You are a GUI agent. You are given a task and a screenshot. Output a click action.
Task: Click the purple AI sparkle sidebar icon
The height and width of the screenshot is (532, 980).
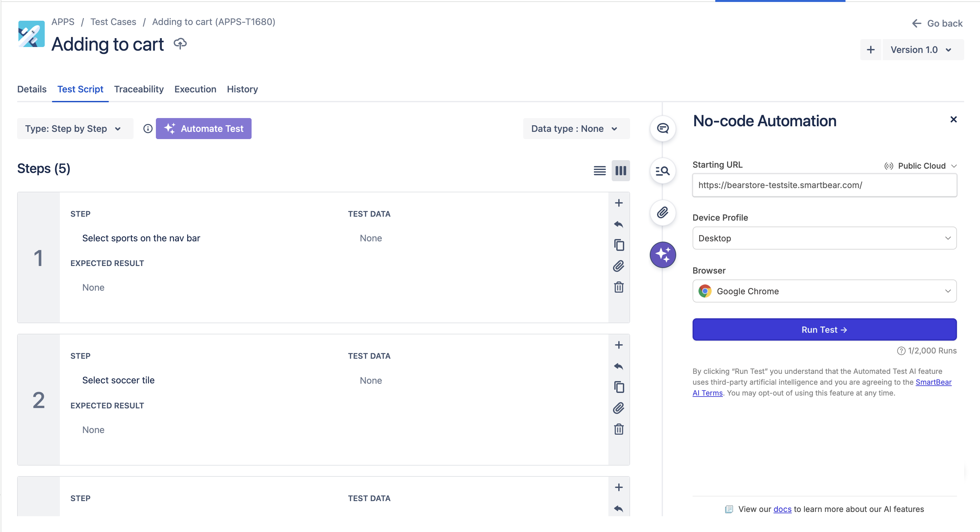662,254
